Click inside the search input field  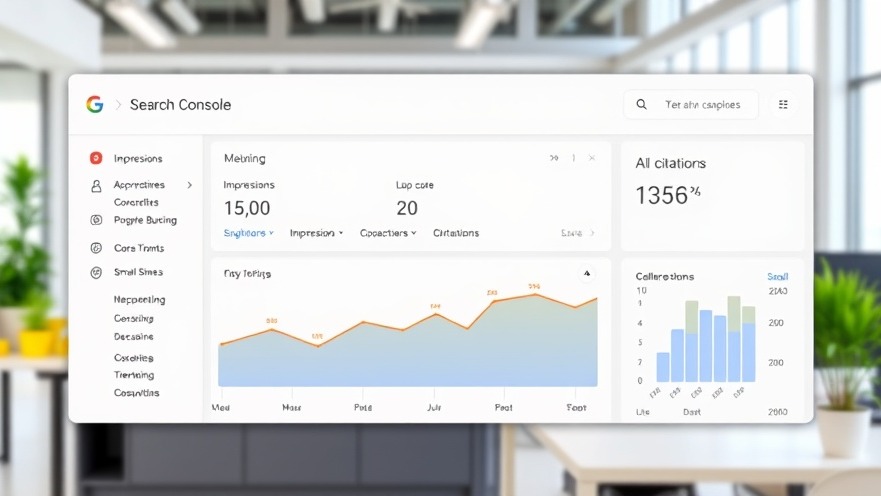(x=691, y=104)
